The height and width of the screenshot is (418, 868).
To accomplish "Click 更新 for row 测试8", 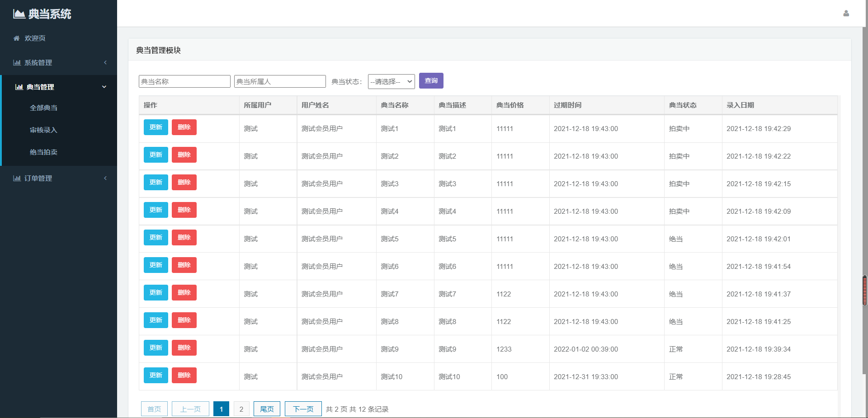I will click(x=156, y=320).
